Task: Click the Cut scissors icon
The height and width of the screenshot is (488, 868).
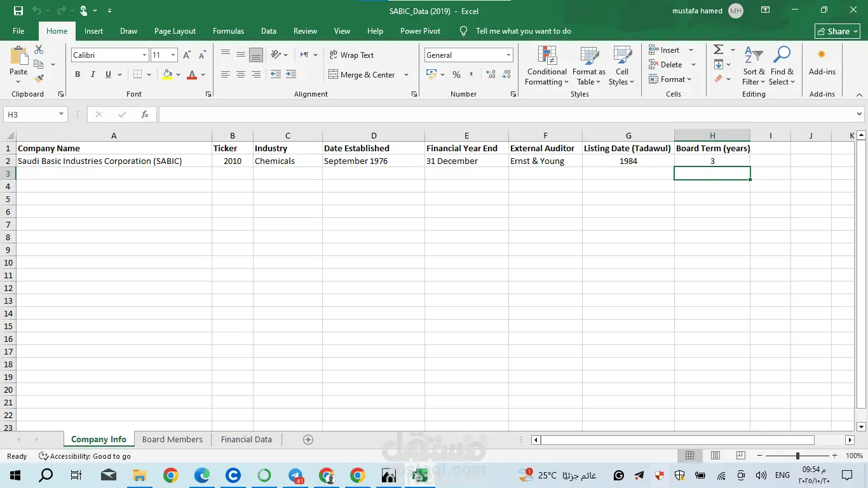Action: 39,50
